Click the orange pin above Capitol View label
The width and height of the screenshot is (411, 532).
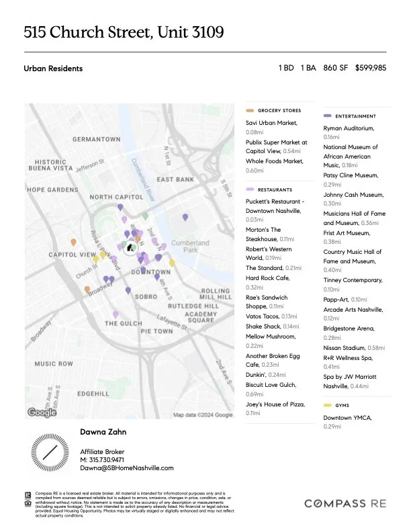point(73,242)
